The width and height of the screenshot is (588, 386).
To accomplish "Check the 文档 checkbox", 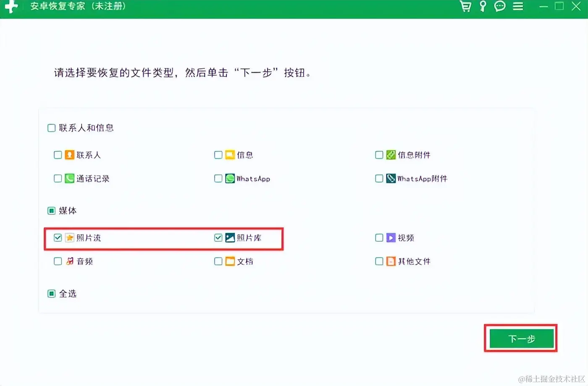I will (218, 261).
